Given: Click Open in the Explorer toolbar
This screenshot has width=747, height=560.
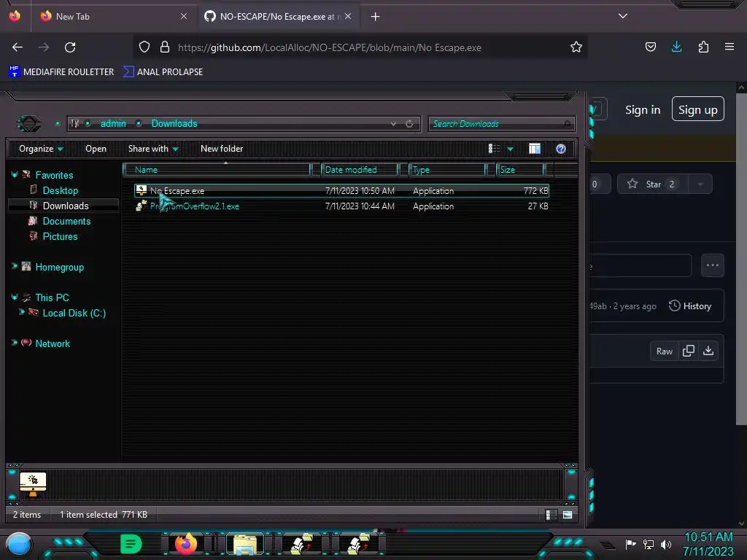Looking at the screenshot, I should pos(96,149).
